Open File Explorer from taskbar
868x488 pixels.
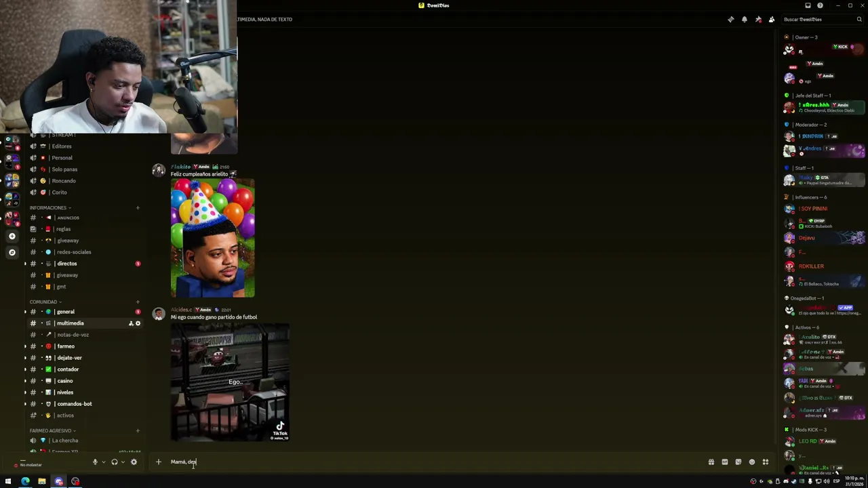click(42, 482)
